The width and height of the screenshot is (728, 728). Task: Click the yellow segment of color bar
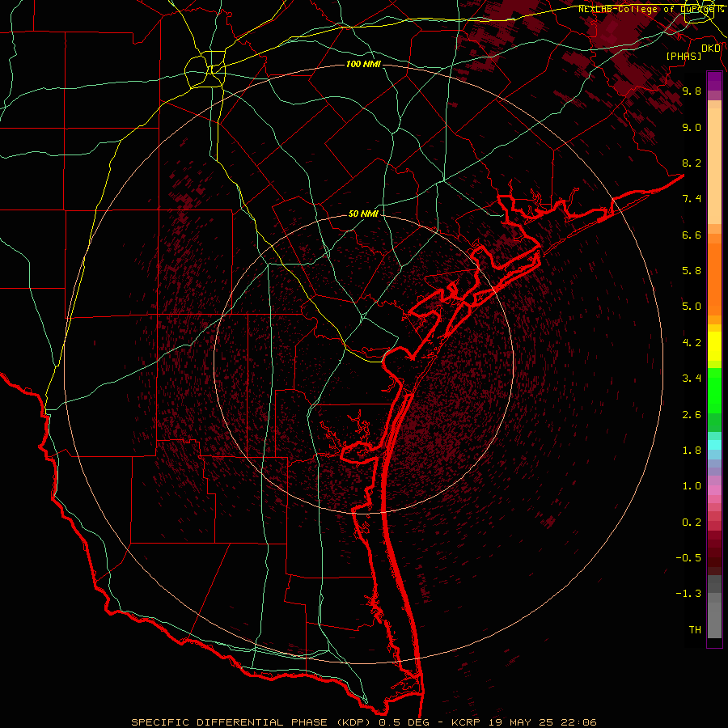pos(714,346)
